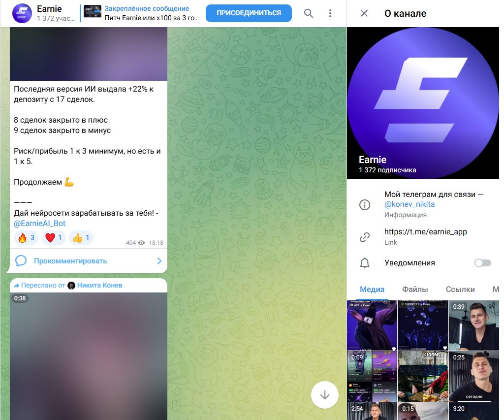
Task: Search within the Earnie channel
Action: 308,13
